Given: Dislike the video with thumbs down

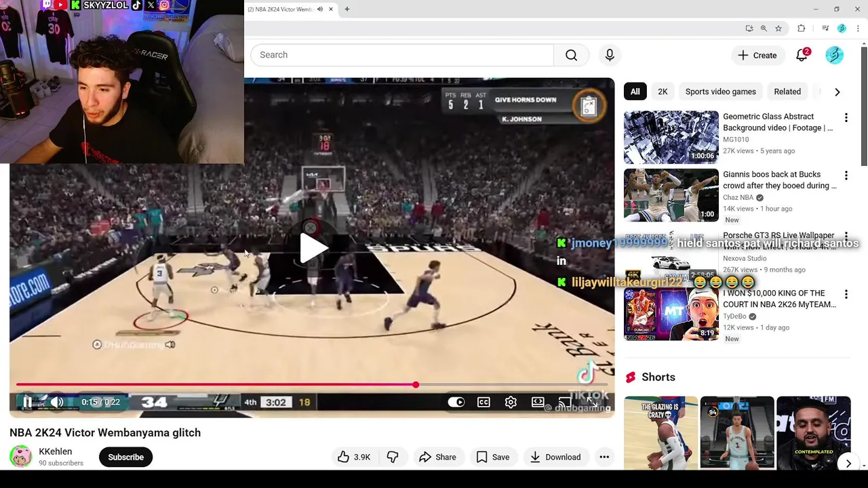Looking at the screenshot, I should tap(392, 457).
